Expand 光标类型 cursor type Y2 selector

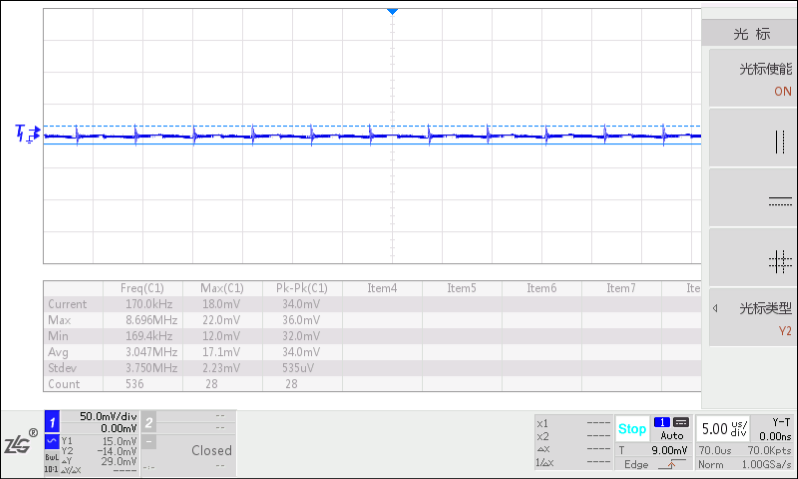pos(749,318)
